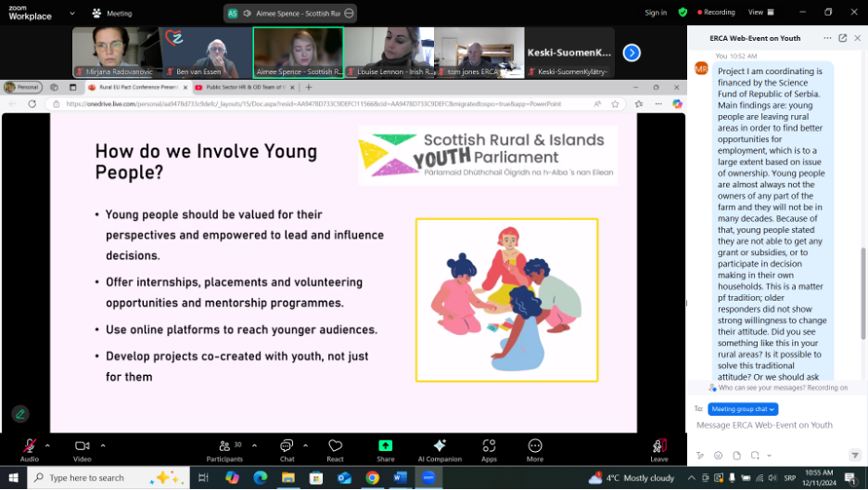Screen dimensions: 868x490
Task: Open the Apps icon in meeting toolbar
Action: (489, 447)
